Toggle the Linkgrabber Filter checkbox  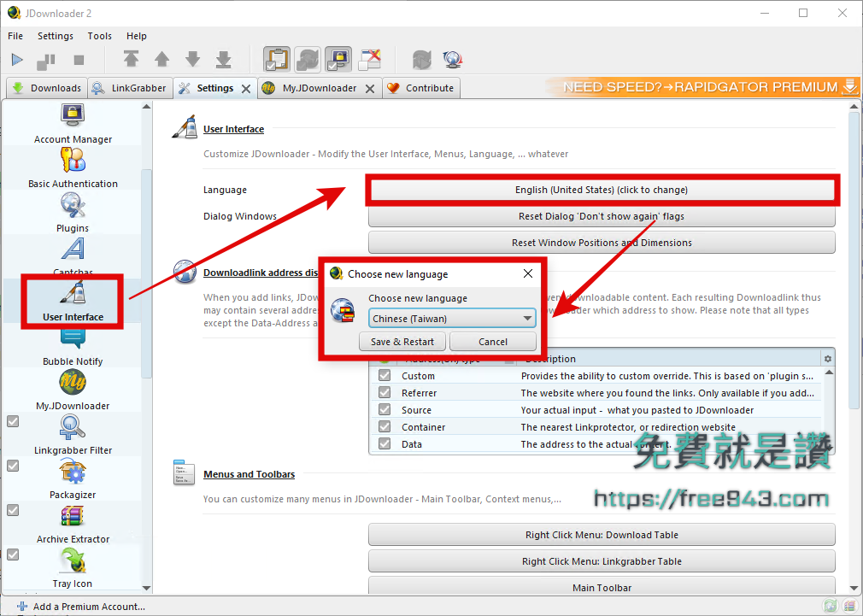(x=13, y=421)
